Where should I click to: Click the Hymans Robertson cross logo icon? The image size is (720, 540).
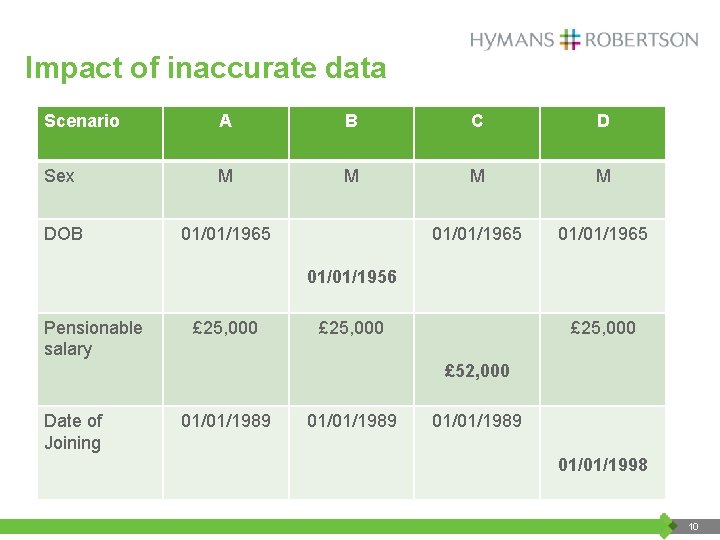(x=570, y=40)
